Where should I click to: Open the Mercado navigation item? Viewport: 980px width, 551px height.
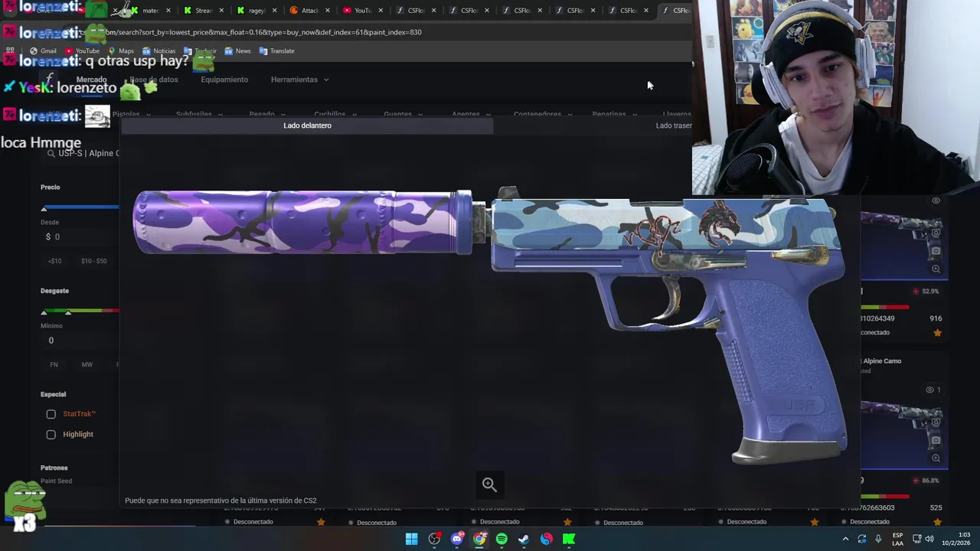click(x=91, y=80)
